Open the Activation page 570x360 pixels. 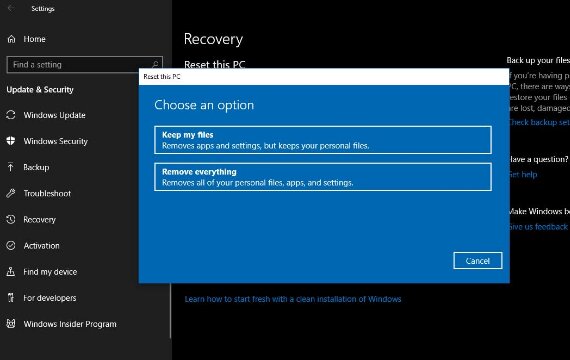click(x=41, y=246)
